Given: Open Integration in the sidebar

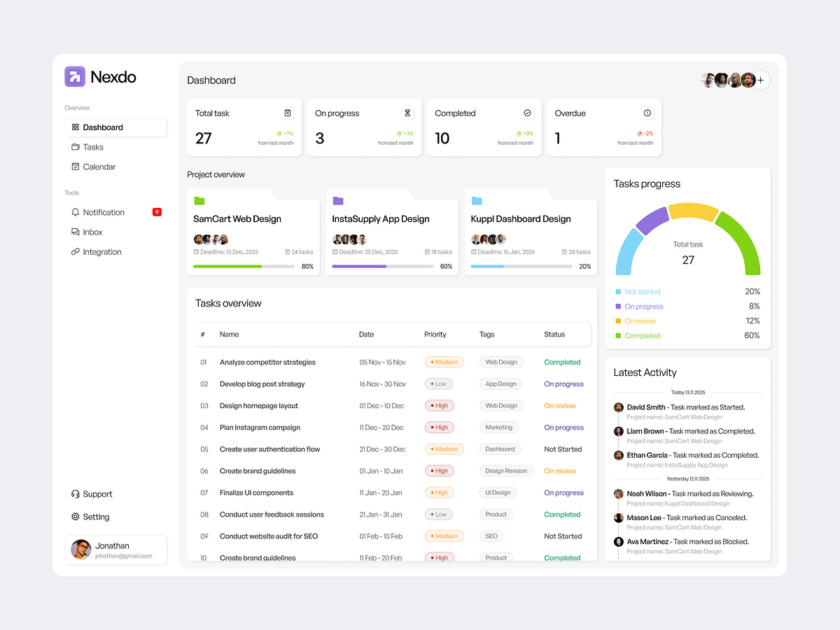Looking at the screenshot, I should pyautogui.click(x=97, y=252).
